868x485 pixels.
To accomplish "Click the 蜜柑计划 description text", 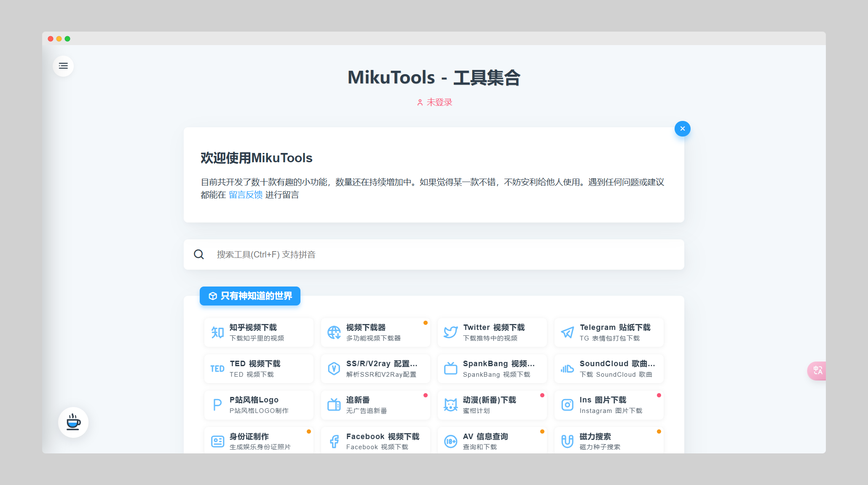I will tap(477, 411).
